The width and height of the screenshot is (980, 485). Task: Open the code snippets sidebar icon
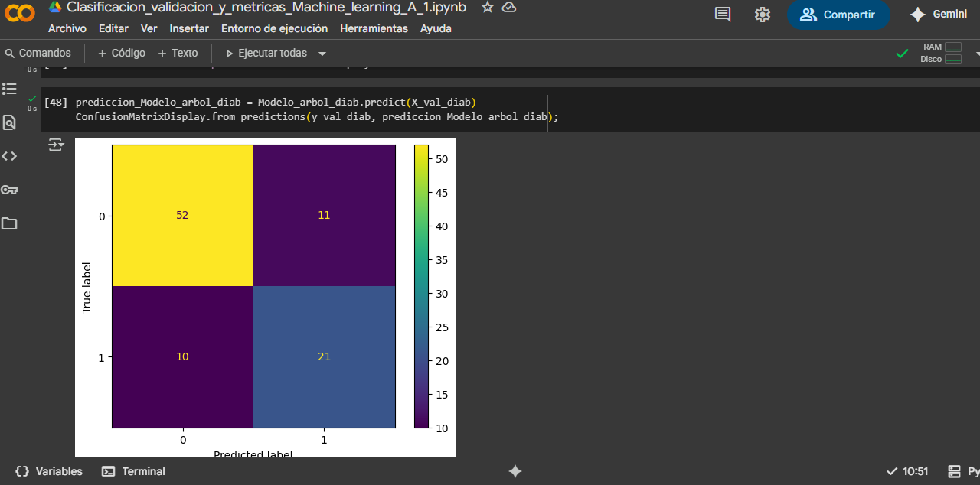pyautogui.click(x=9, y=156)
